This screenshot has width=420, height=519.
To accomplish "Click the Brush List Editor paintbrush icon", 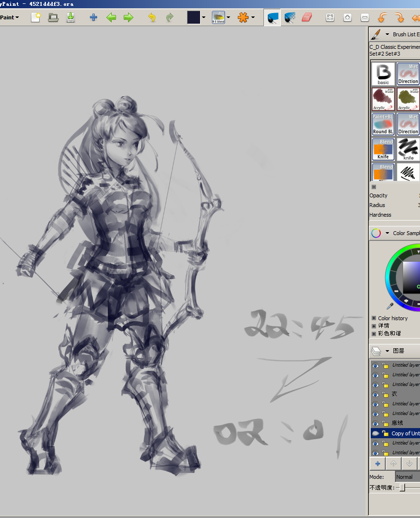I will pyautogui.click(x=376, y=34).
